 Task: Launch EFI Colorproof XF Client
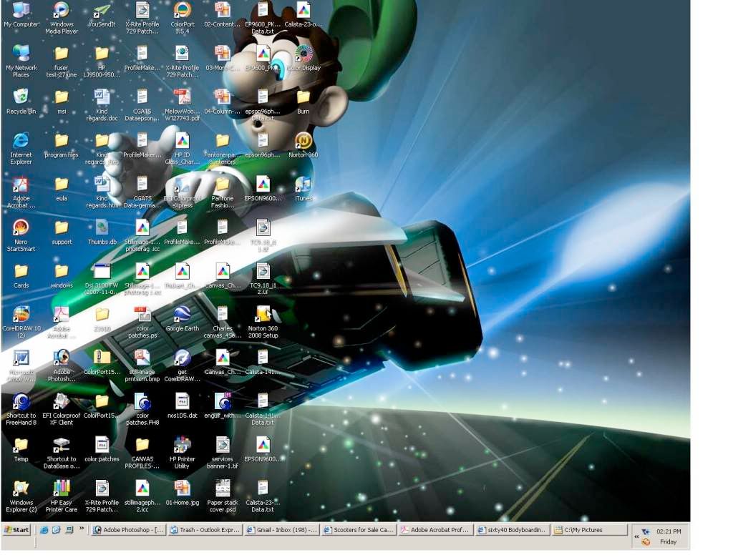click(62, 408)
